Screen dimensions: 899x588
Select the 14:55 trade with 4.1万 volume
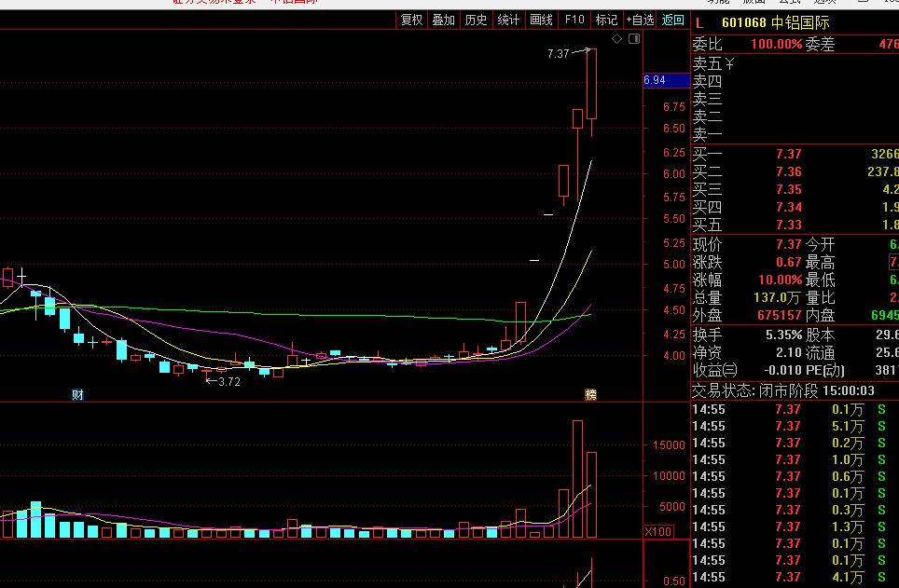(795, 577)
